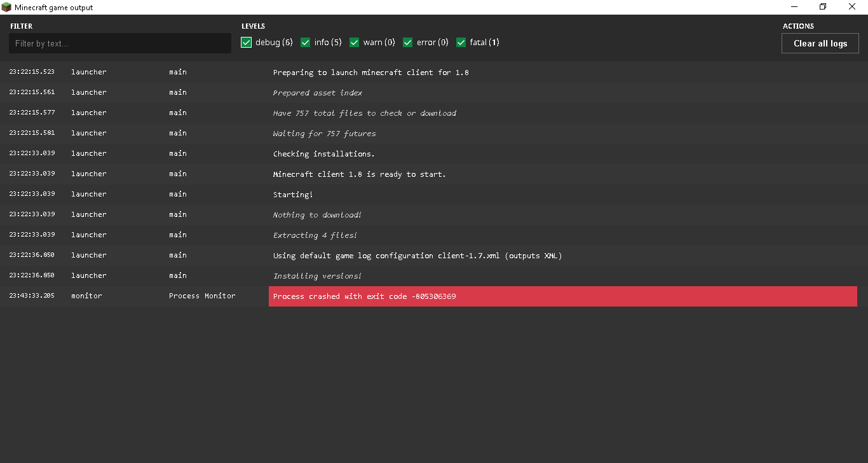Toggle the info (5) level checkbox
868x463 pixels.
pyautogui.click(x=306, y=43)
